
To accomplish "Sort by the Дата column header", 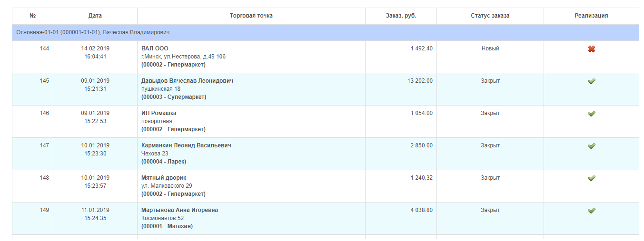I will [95, 16].
